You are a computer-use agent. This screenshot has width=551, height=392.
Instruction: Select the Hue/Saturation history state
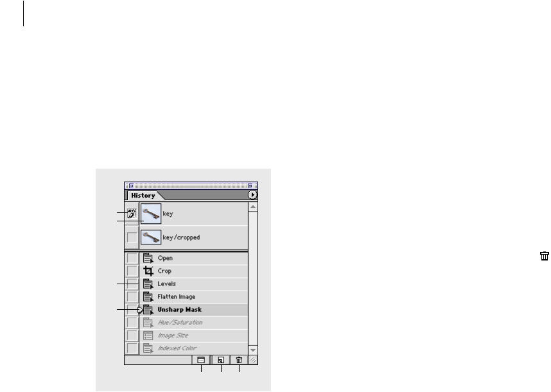[194, 323]
